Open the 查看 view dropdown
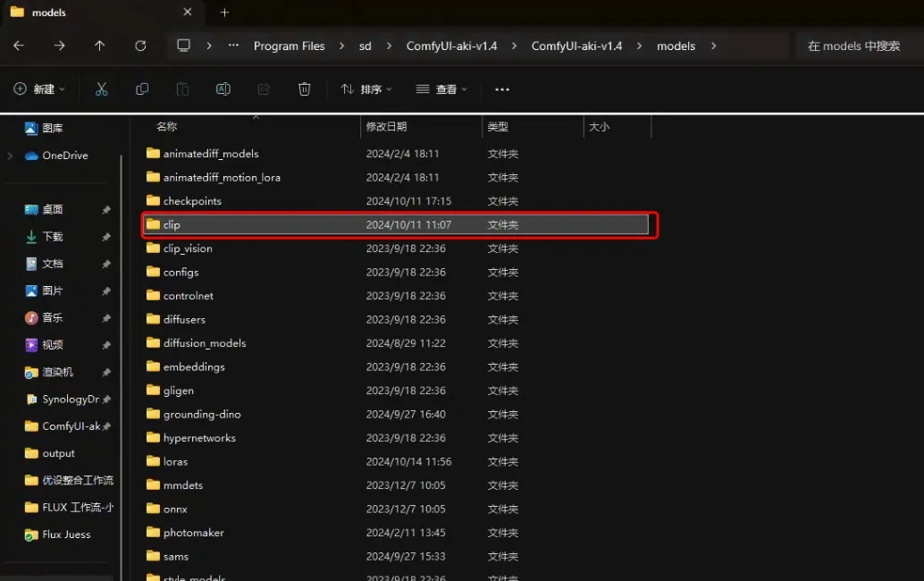The image size is (924, 581). (x=441, y=89)
